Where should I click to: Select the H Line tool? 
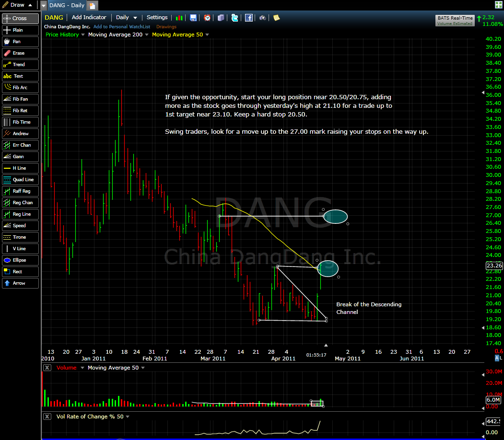point(20,168)
